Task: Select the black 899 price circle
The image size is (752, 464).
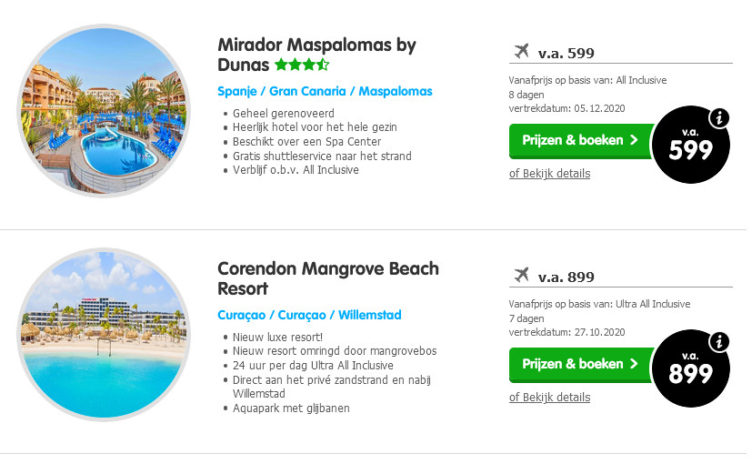Action: (691, 373)
